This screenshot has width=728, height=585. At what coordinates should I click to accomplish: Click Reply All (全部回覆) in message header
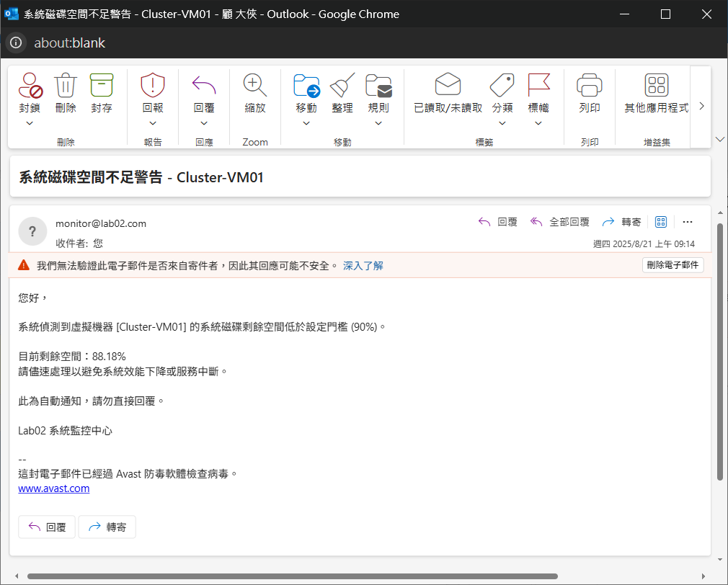(x=560, y=222)
